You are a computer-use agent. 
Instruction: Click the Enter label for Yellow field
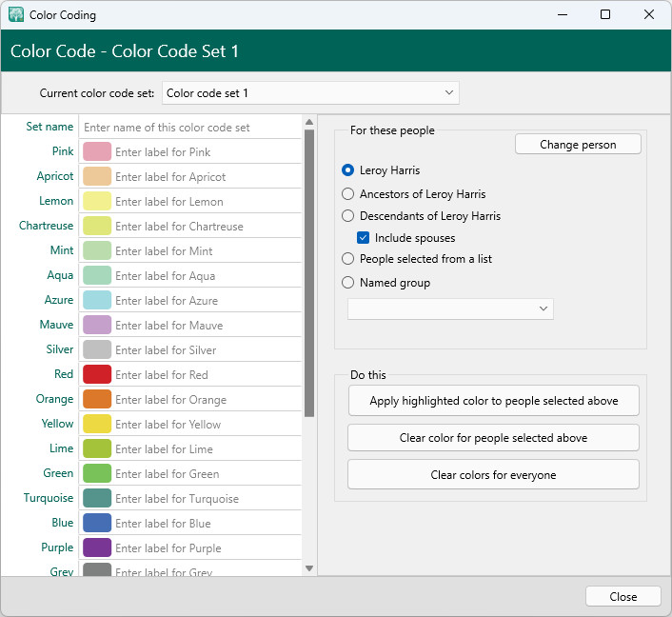coord(208,424)
